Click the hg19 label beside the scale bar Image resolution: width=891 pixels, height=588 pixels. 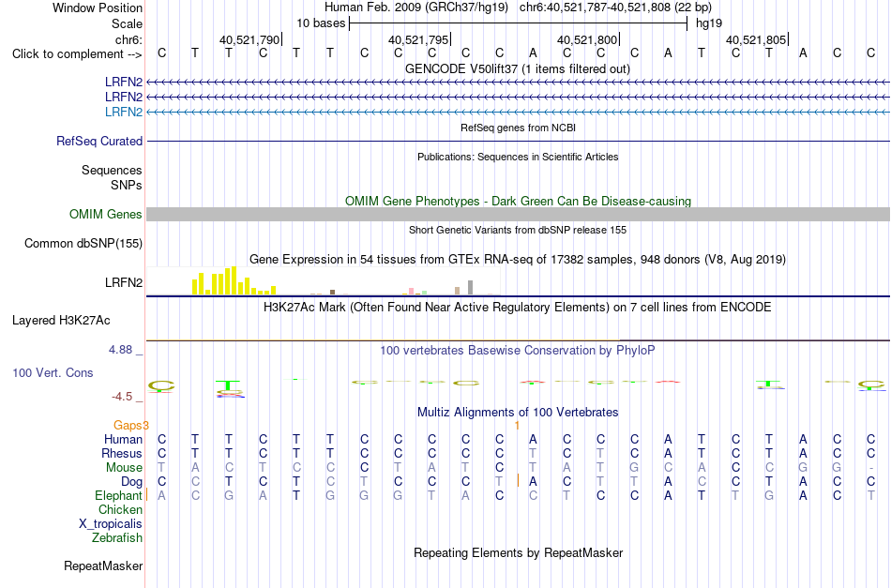coord(709,23)
